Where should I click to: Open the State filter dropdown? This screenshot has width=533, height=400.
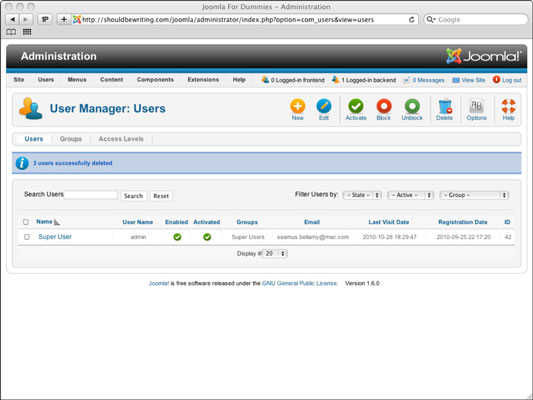(362, 195)
